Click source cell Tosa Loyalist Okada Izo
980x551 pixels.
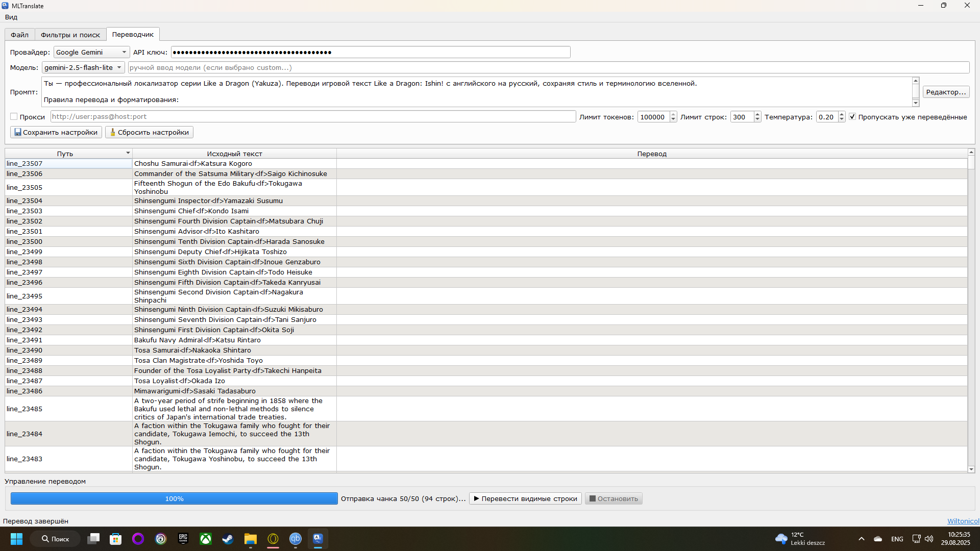234,381
